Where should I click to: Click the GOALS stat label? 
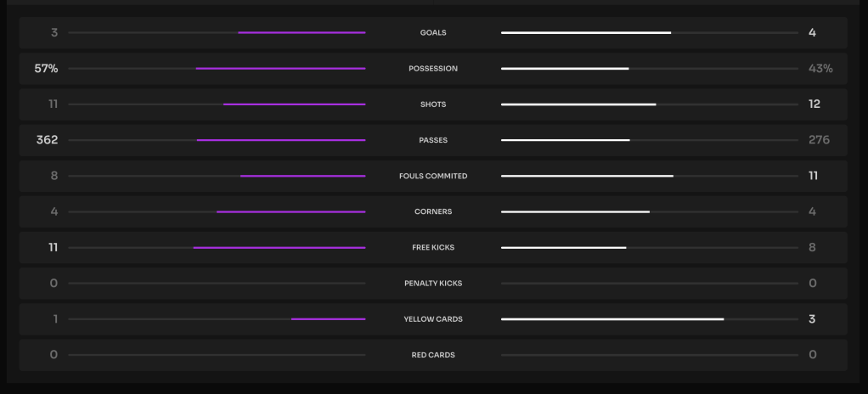coord(433,33)
